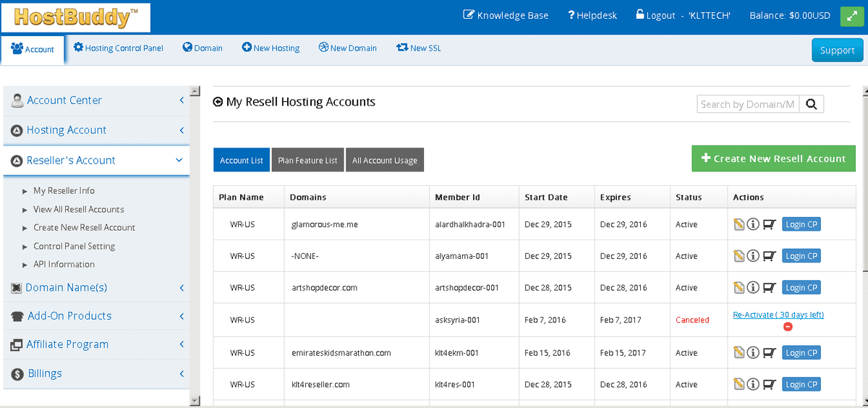Click the HostBuddy logo
Viewport: 868px width, 408px height.
tap(77, 17)
